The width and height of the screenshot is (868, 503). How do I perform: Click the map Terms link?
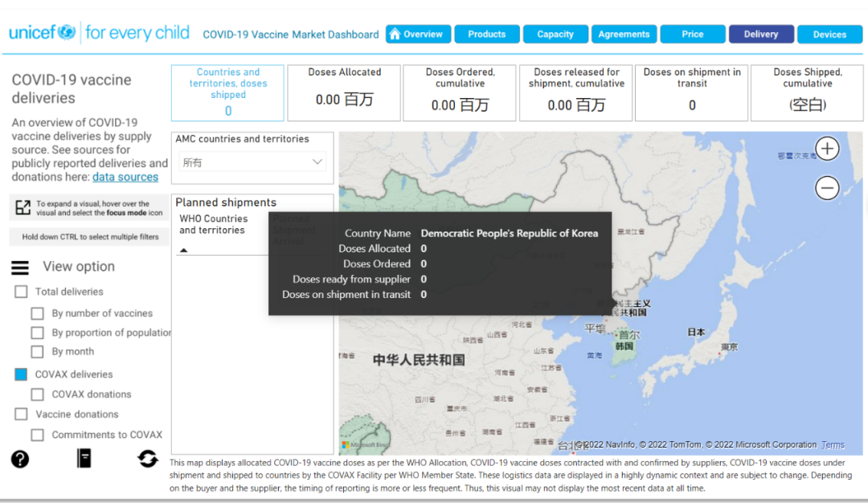(x=833, y=444)
